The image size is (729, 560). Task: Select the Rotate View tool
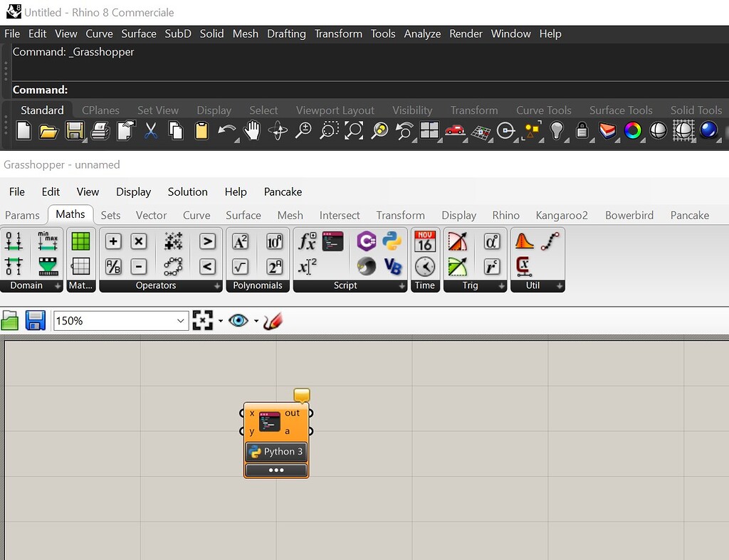pyautogui.click(x=278, y=131)
